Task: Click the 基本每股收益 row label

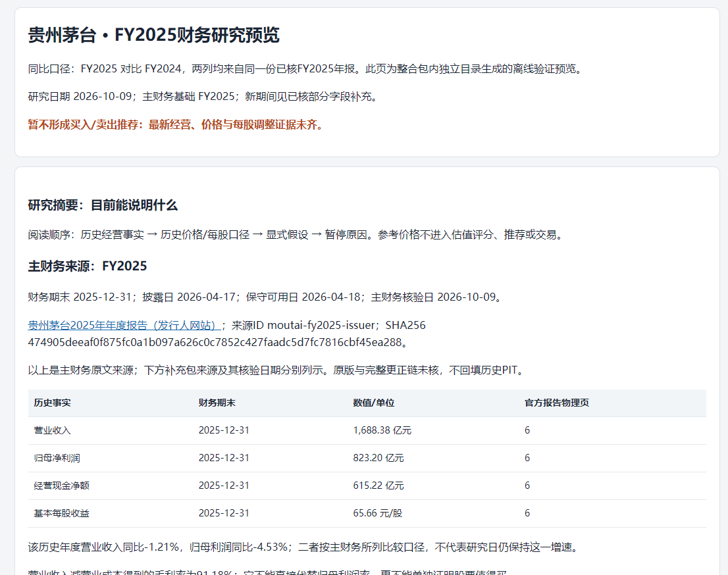Action: 62,513
